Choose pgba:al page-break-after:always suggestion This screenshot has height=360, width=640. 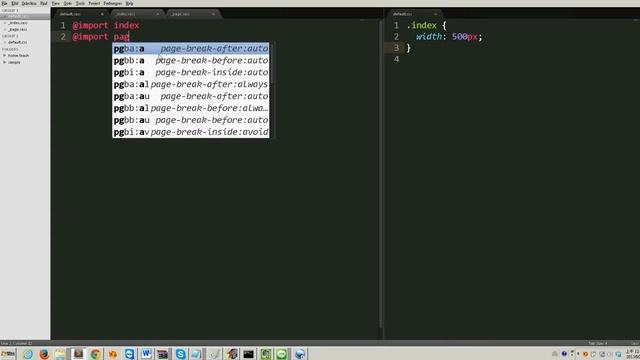tap(191, 84)
